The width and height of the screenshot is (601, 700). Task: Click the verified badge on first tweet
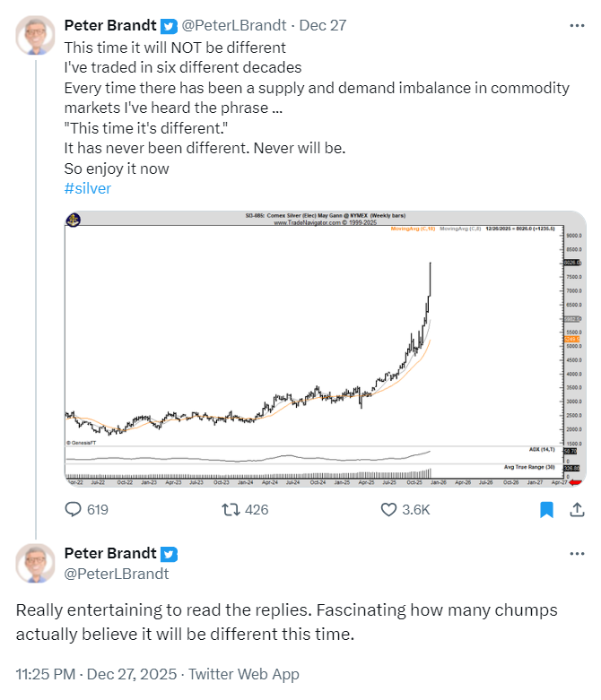(x=170, y=26)
